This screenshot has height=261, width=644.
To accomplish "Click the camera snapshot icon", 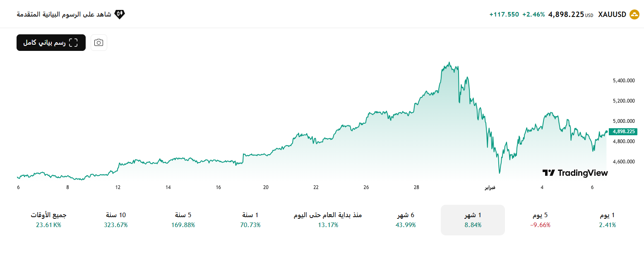I will (99, 43).
